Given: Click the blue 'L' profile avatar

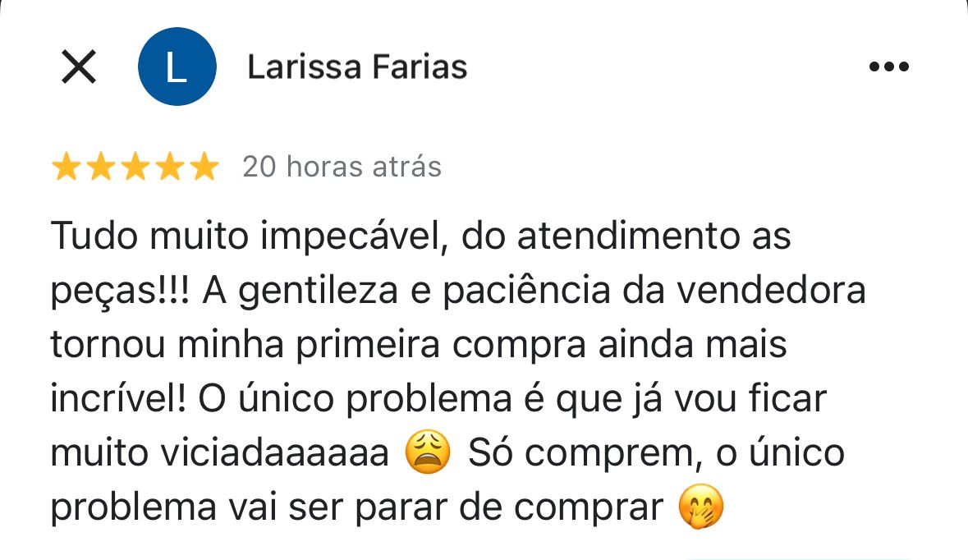Looking at the screenshot, I should 177,67.
